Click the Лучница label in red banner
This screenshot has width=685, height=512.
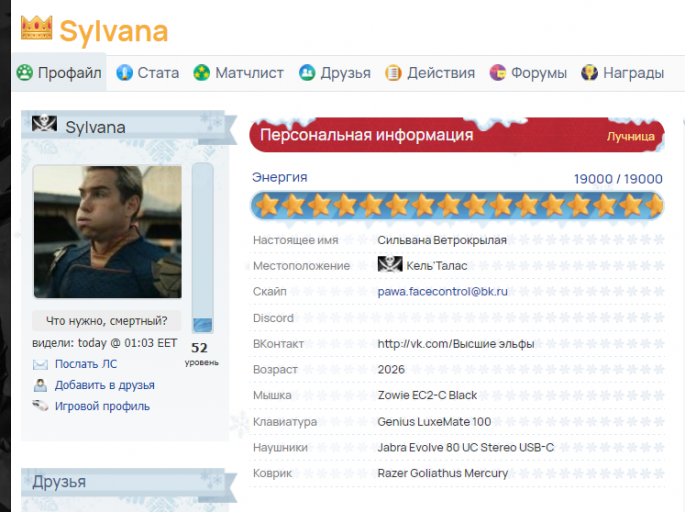coord(631,137)
